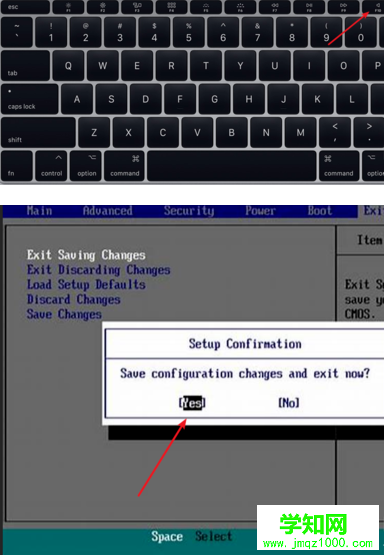The image size is (384, 555).
Task: Toggle the caps lock key
Action: [x=30, y=99]
